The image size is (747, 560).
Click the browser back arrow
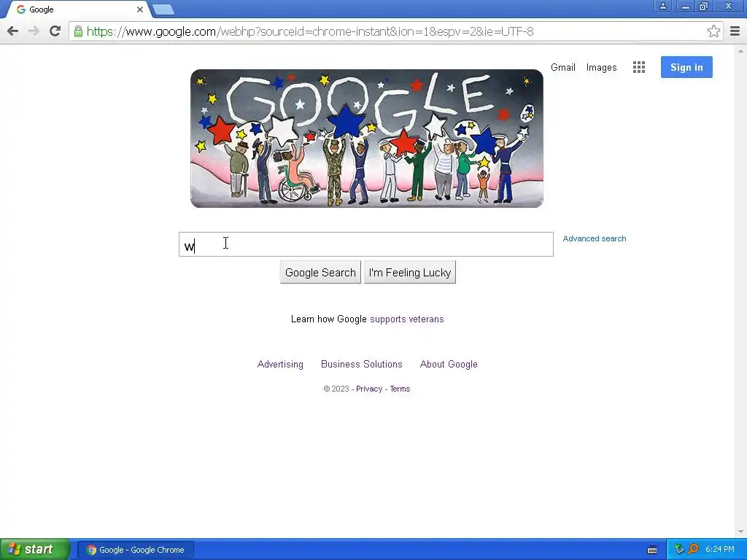pyautogui.click(x=13, y=31)
